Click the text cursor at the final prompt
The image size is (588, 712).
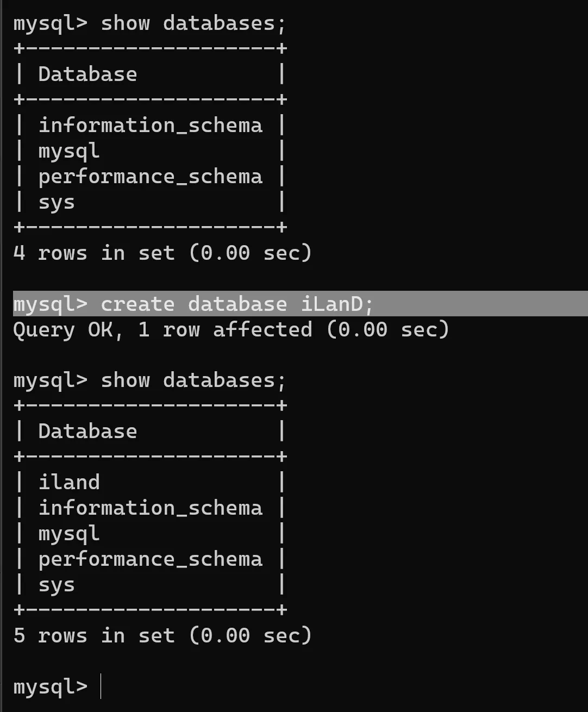pyautogui.click(x=101, y=686)
